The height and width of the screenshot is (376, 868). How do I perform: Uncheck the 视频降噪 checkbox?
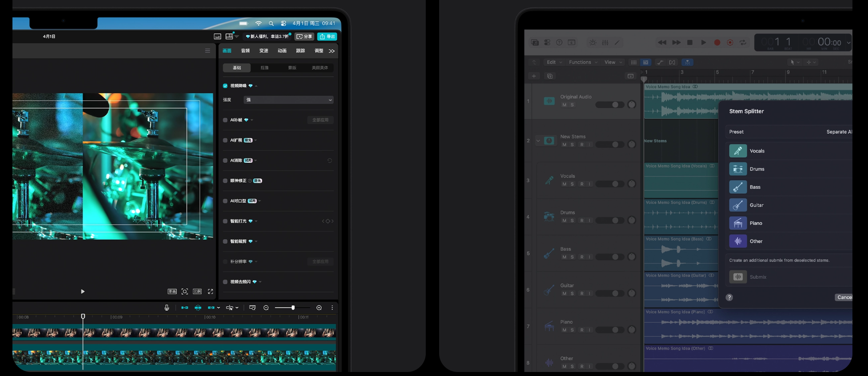(225, 86)
